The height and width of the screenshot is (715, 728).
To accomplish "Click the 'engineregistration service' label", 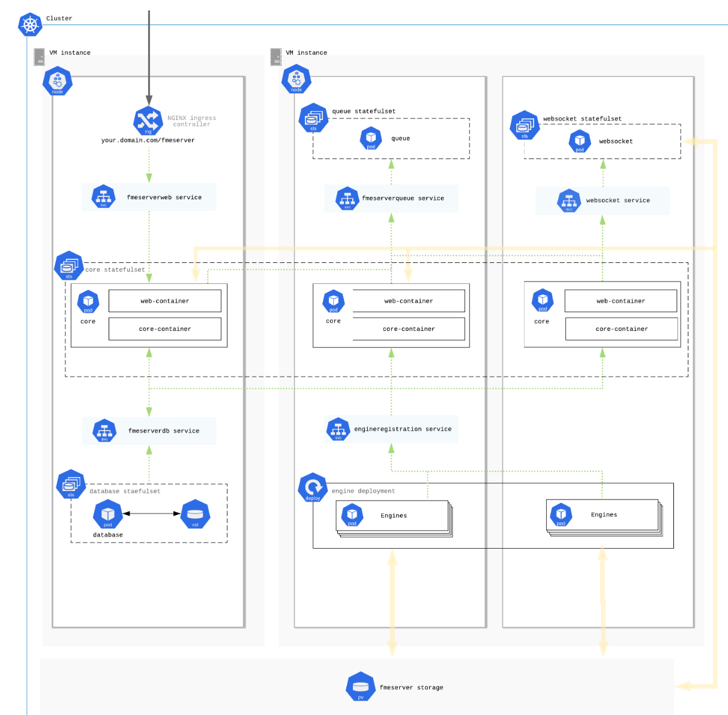I will 403,429.
